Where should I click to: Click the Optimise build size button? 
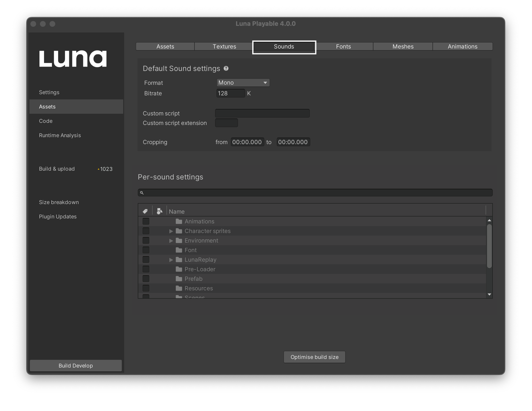(x=315, y=357)
